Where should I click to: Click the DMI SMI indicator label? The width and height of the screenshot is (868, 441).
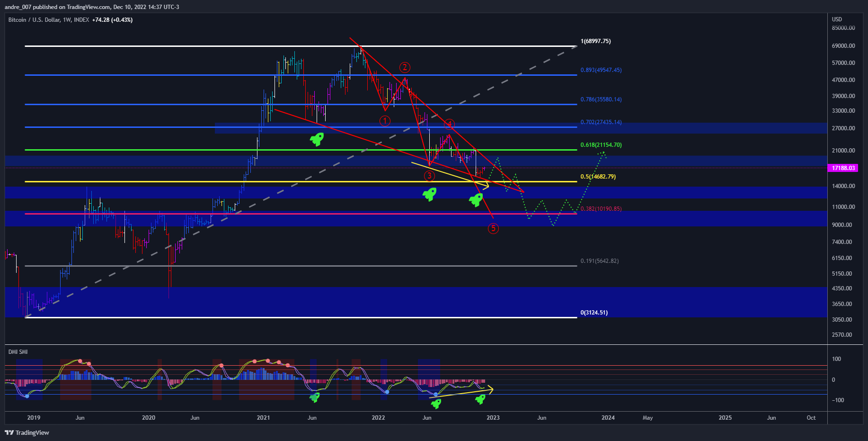point(18,352)
